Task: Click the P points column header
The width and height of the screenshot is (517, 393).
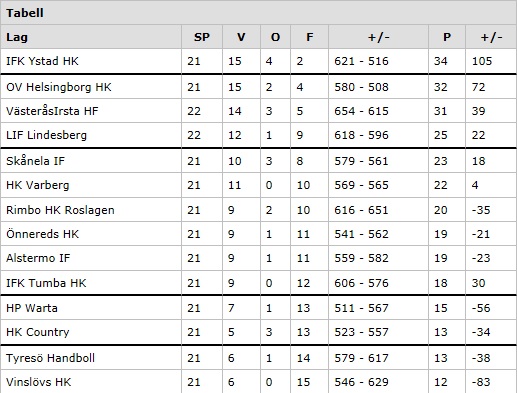Action: [x=447, y=37]
